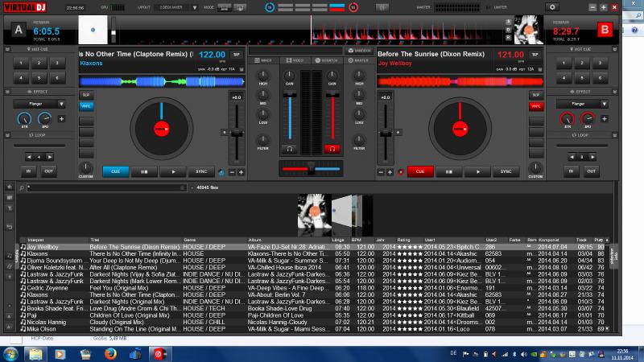Click the R button next to waveform
Viewport: 644px width, 362px height.
coord(508,37)
